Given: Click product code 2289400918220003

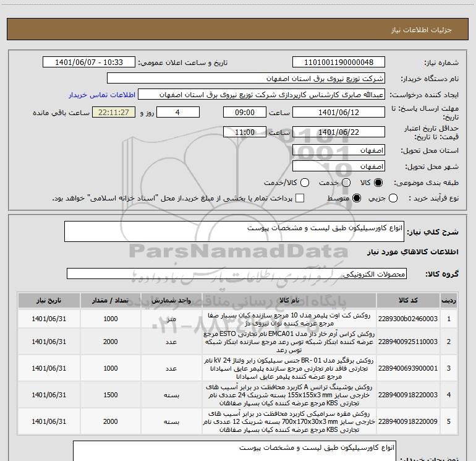Looking at the screenshot, I should click(x=408, y=395).
